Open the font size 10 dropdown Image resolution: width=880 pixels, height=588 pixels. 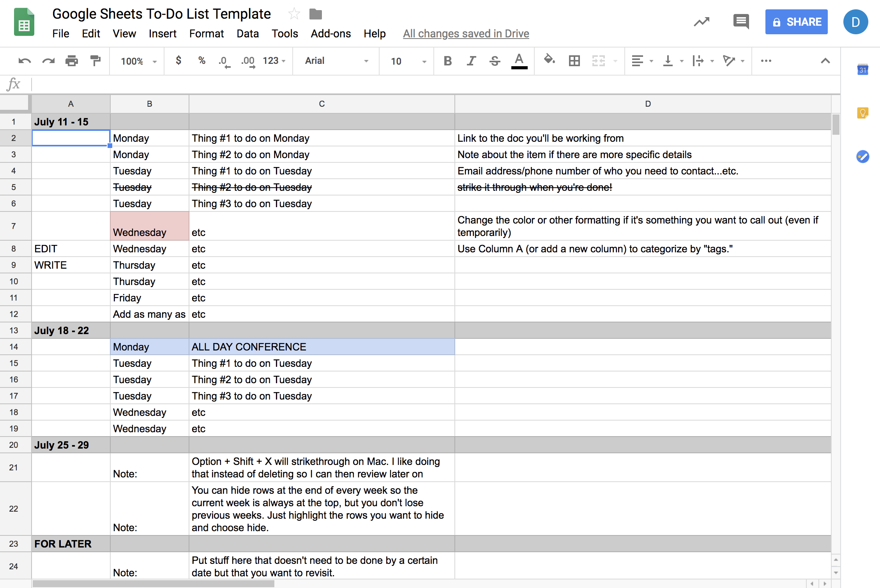coord(408,61)
